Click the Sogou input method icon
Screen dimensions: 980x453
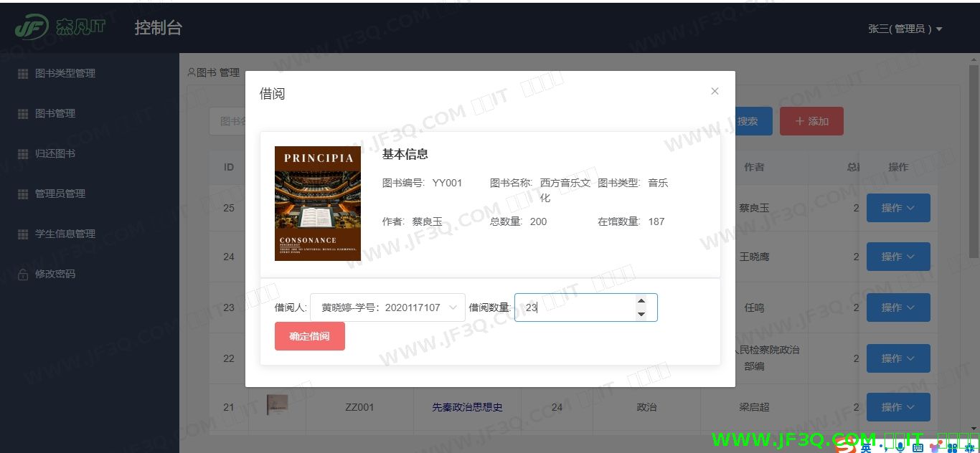pyautogui.click(x=847, y=447)
